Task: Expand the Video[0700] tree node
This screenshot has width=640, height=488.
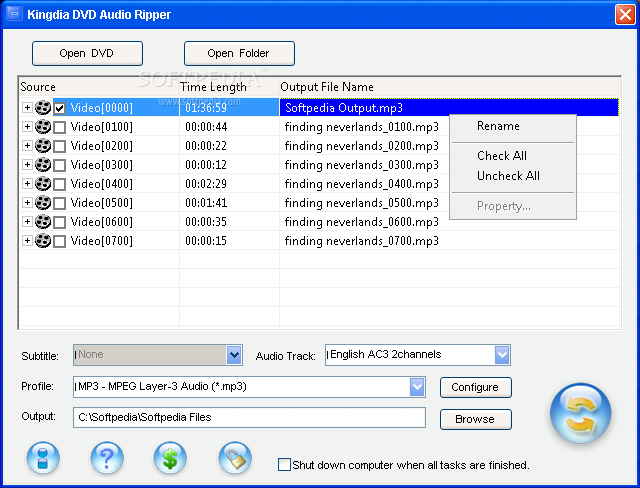Action: tap(27, 240)
